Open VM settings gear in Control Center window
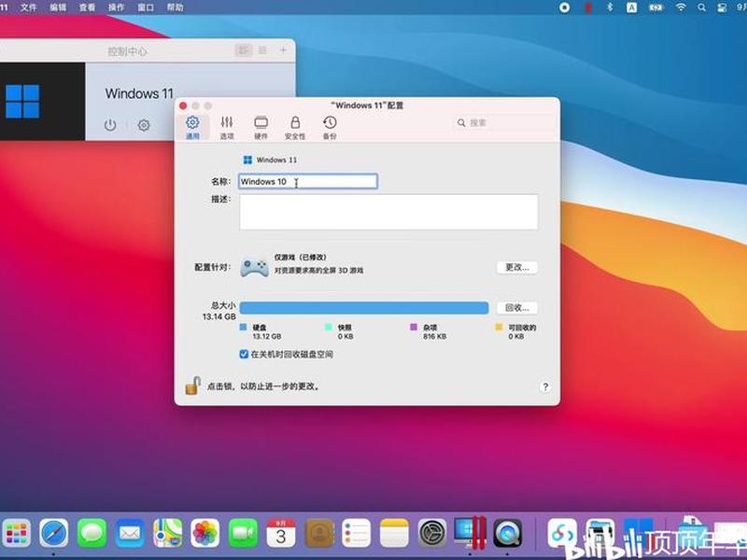Viewport: 747px width, 560px height. (x=144, y=125)
